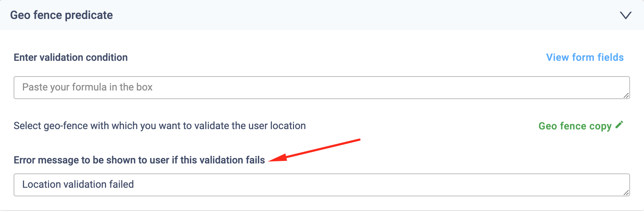Image resolution: width=644 pixels, height=211 pixels.
Task: Click empty space in the predicate header bar
Action: pos(358,15)
